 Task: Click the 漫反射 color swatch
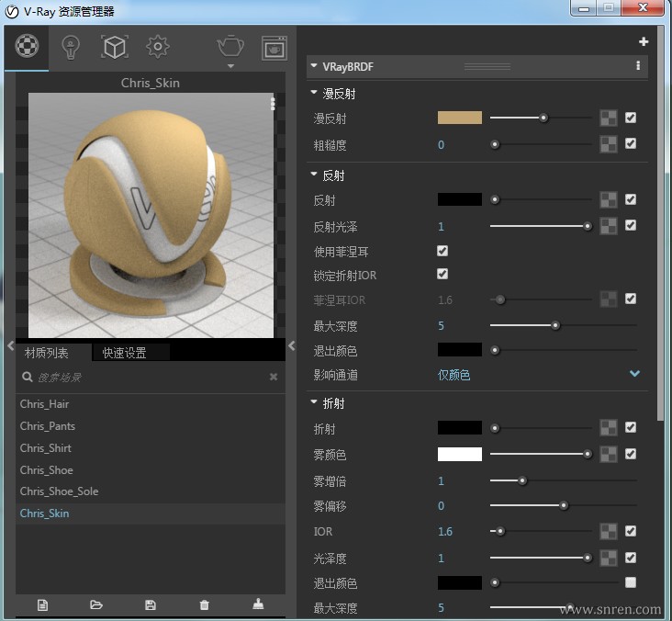click(x=459, y=118)
